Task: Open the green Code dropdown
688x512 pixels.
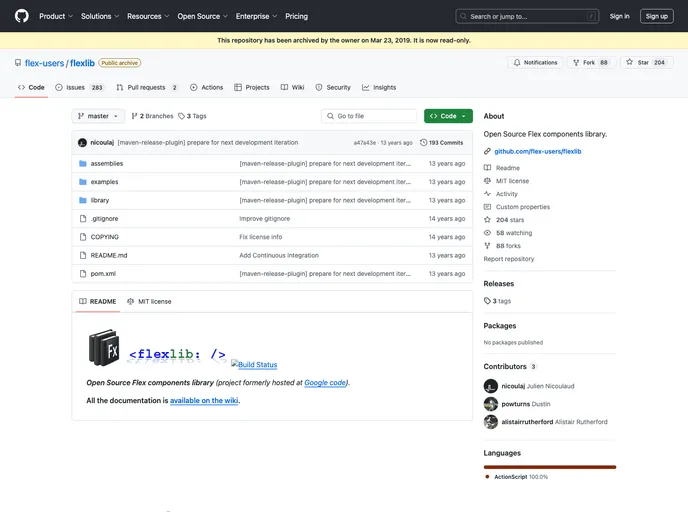Action: coord(448,116)
